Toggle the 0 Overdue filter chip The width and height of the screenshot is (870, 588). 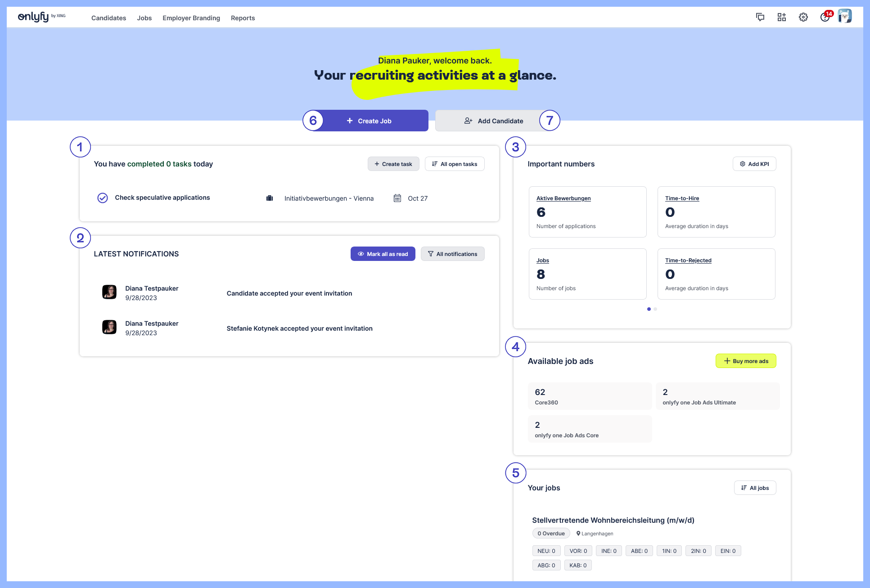tap(551, 533)
